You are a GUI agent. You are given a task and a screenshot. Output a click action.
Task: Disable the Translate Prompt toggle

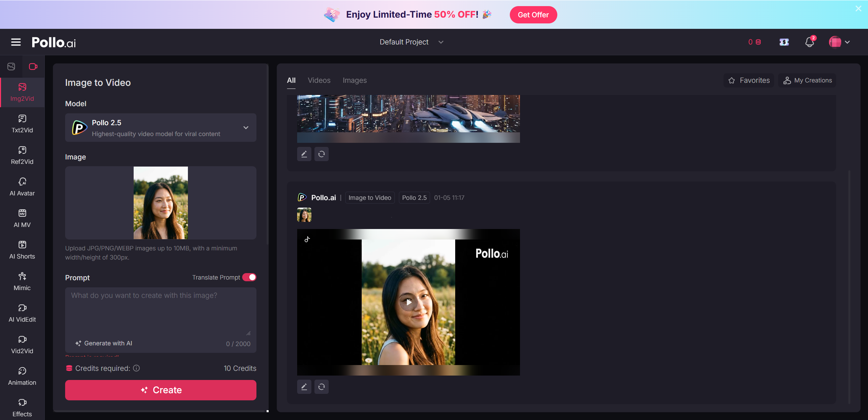click(x=249, y=277)
